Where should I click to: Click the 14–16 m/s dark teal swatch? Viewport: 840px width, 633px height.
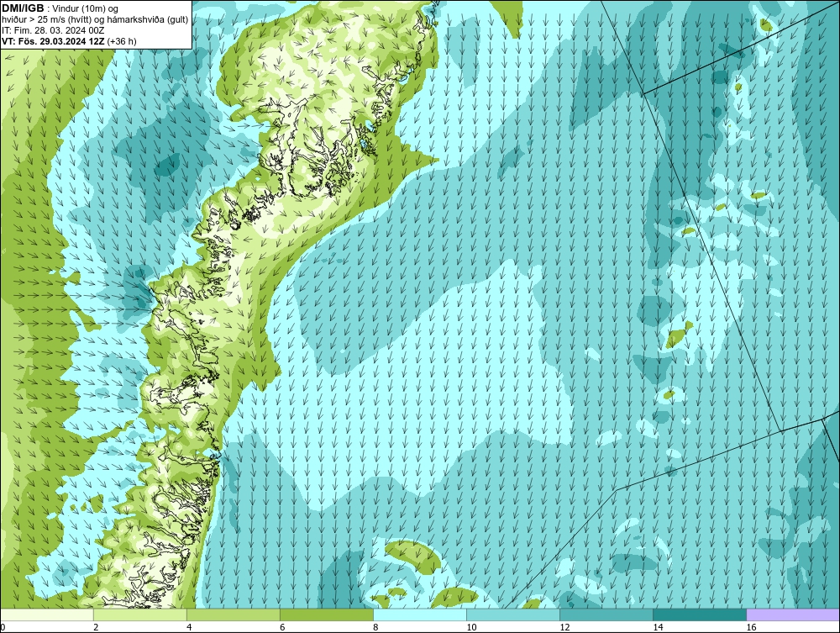[x=700, y=615]
